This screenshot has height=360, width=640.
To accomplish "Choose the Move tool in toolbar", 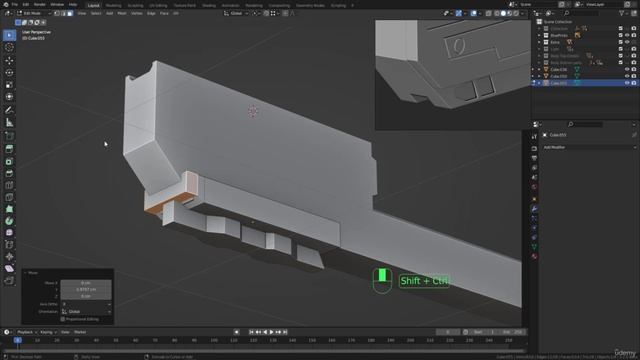I will click(x=9, y=61).
